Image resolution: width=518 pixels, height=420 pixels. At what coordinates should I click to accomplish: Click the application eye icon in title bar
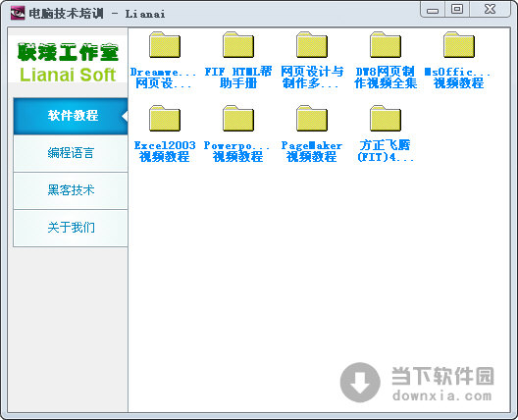point(18,13)
